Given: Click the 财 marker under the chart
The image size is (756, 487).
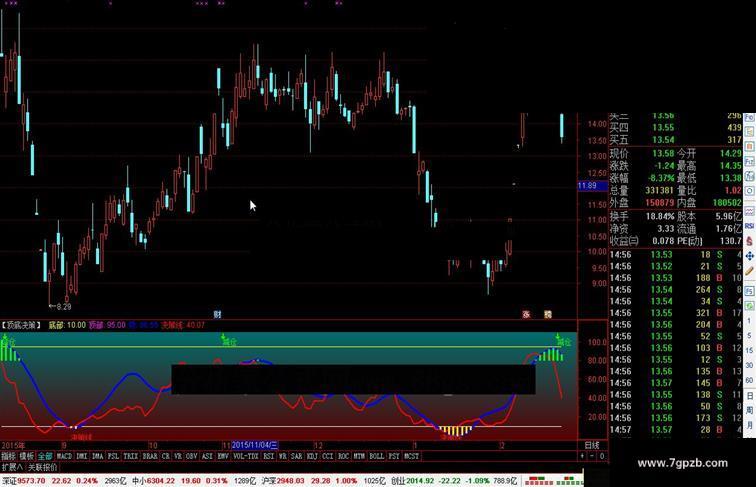Looking at the screenshot, I should coord(217,314).
